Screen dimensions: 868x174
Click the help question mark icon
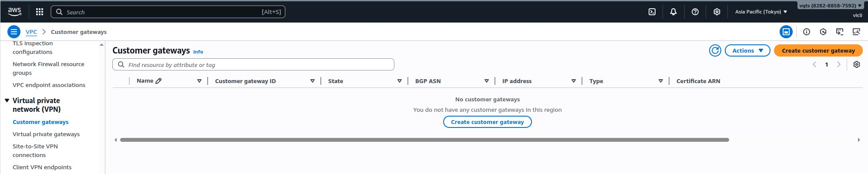(x=695, y=12)
